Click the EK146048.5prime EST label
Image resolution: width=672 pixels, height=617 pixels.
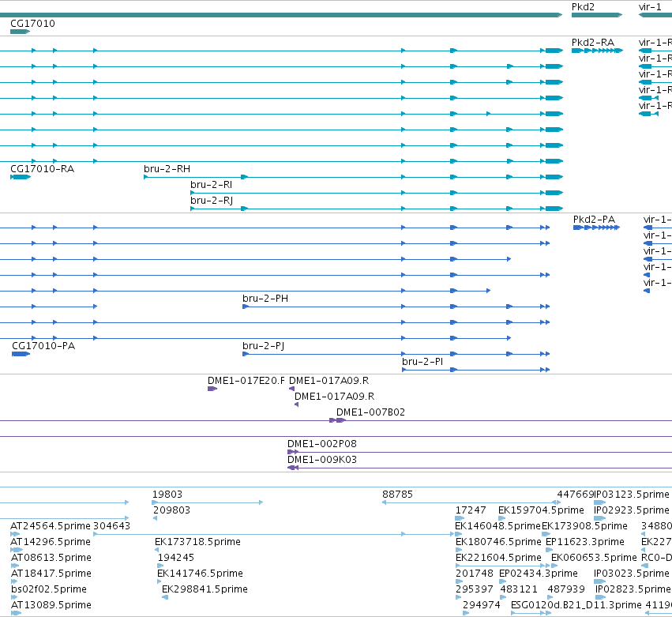pyautogui.click(x=497, y=526)
